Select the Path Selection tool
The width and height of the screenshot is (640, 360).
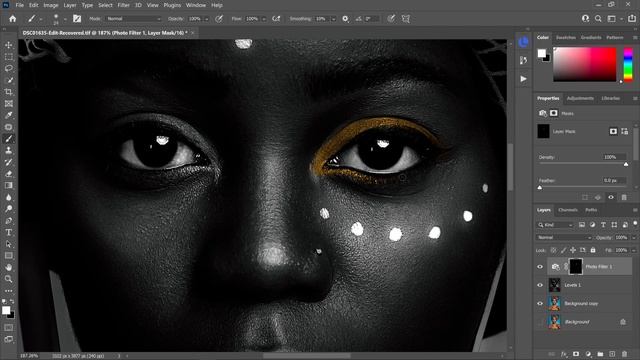pos(9,244)
